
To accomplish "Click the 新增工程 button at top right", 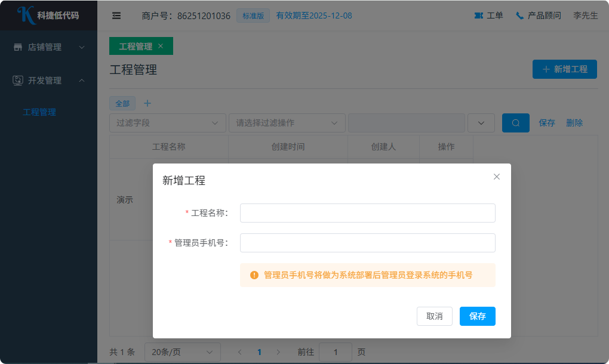I will (x=564, y=69).
